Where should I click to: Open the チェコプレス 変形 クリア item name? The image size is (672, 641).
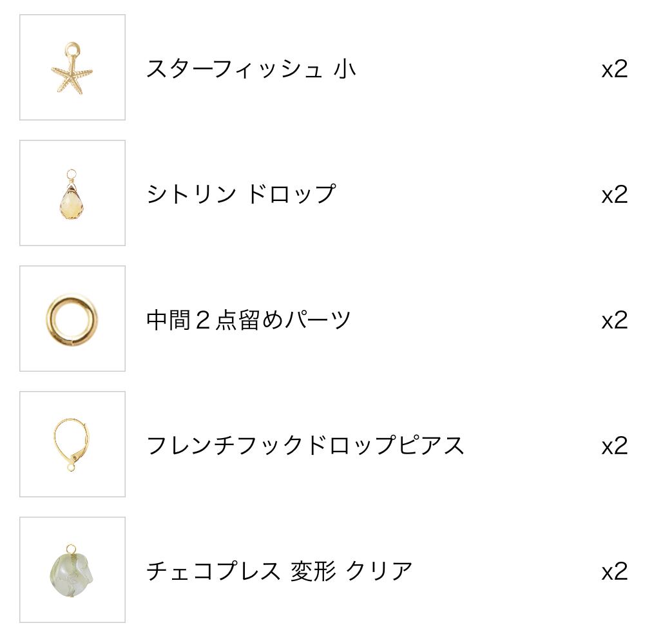[280, 571]
